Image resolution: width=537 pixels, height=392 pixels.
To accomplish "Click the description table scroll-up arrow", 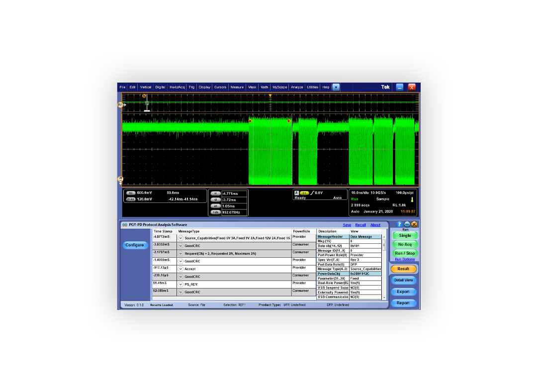I will click(x=384, y=237).
